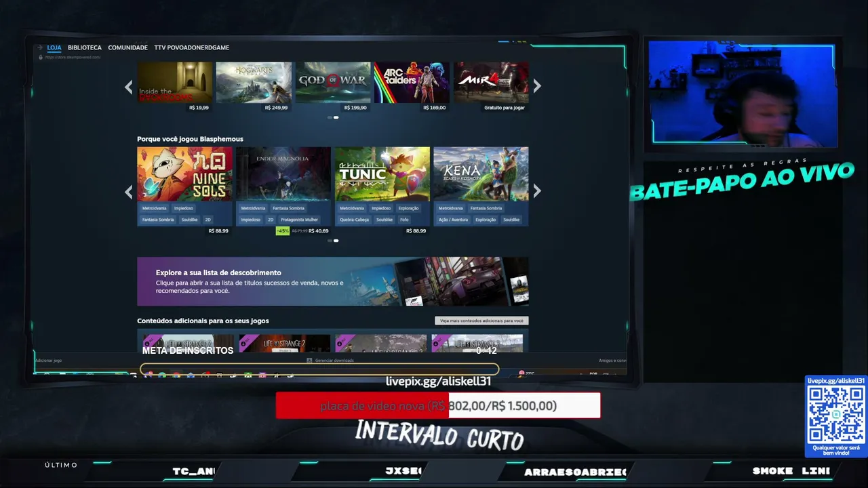Viewport: 868px width, 488px height.
Task: Select first page dot of Blasphemous carousel
Action: [x=330, y=241]
